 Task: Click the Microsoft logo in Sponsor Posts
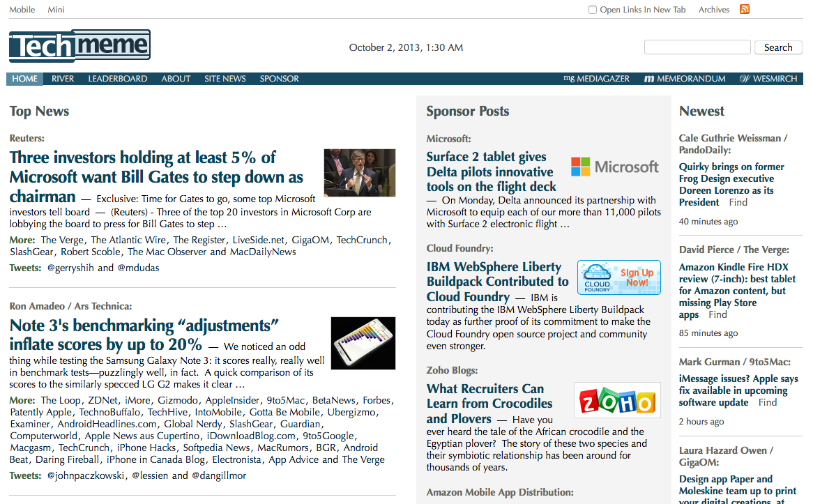[x=615, y=167]
